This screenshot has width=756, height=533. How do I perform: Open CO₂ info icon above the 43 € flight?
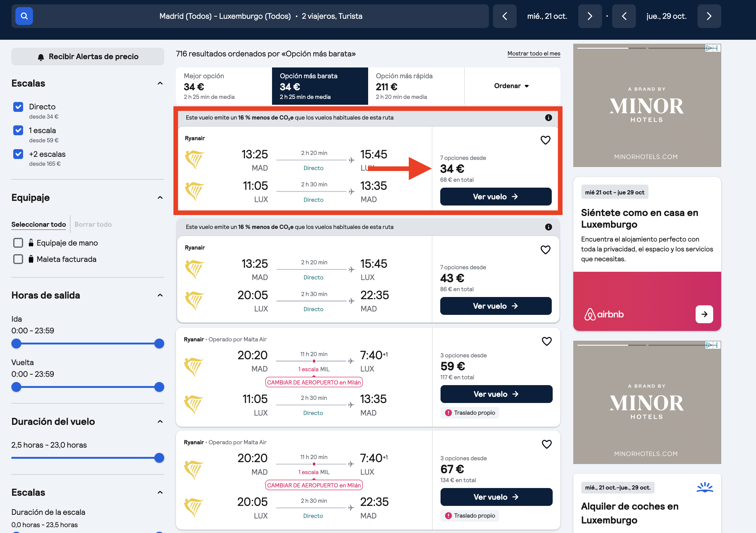548,227
